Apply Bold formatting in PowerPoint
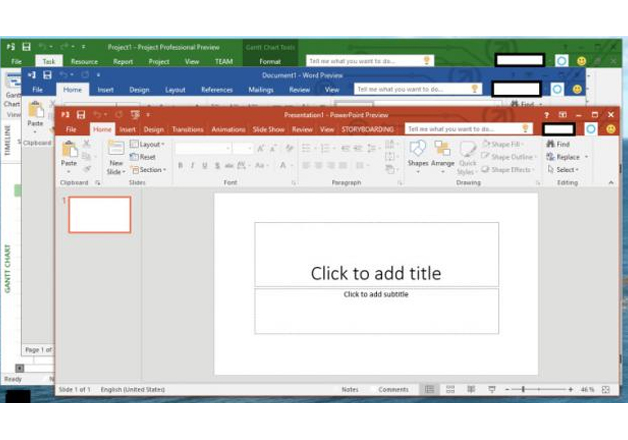 pyautogui.click(x=181, y=165)
